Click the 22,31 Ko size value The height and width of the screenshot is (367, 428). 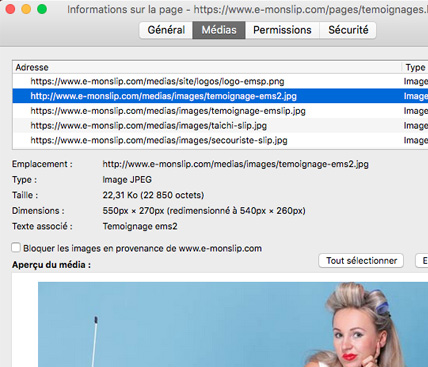(153, 195)
